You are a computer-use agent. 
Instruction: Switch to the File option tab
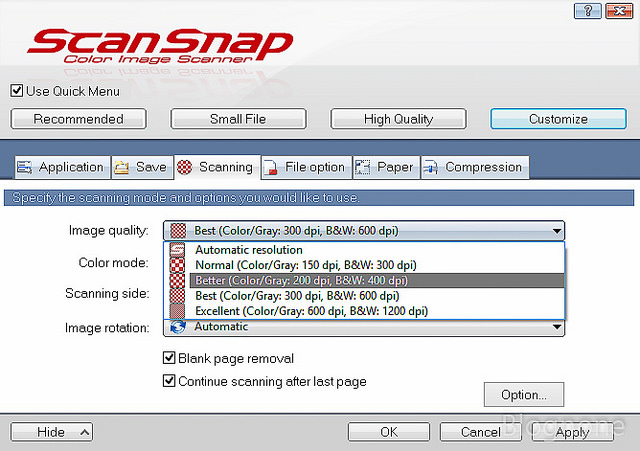click(x=307, y=167)
